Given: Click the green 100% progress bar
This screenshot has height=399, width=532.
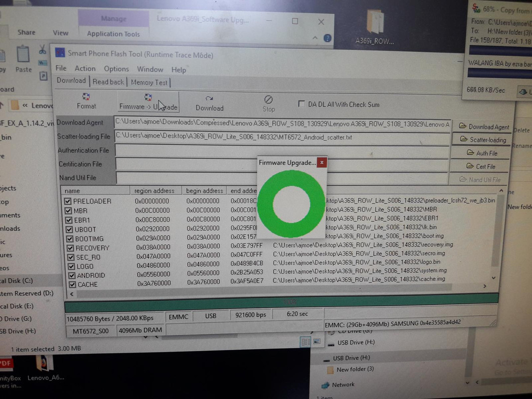Looking at the screenshot, I should point(282,302).
